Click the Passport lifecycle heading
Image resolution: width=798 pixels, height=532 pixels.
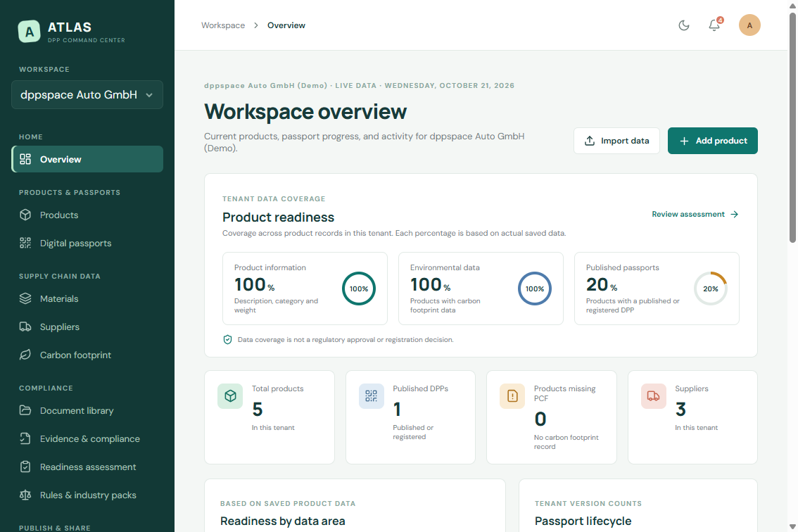click(x=583, y=521)
